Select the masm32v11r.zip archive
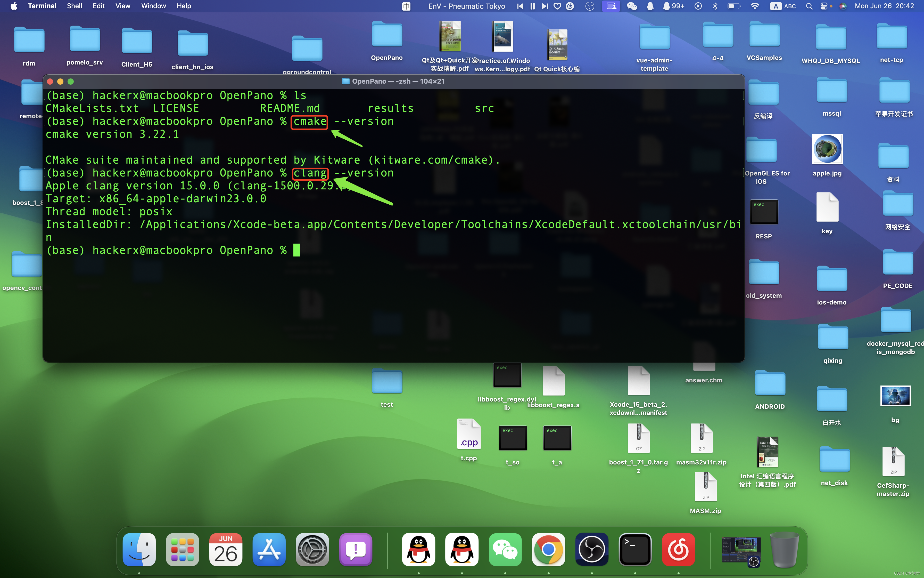924x578 pixels. (x=701, y=444)
